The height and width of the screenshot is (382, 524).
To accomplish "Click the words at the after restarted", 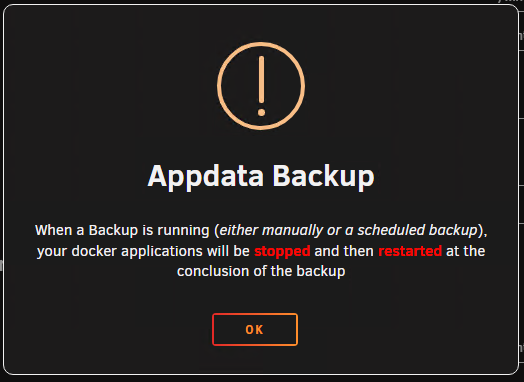I will (x=466, y=251).
